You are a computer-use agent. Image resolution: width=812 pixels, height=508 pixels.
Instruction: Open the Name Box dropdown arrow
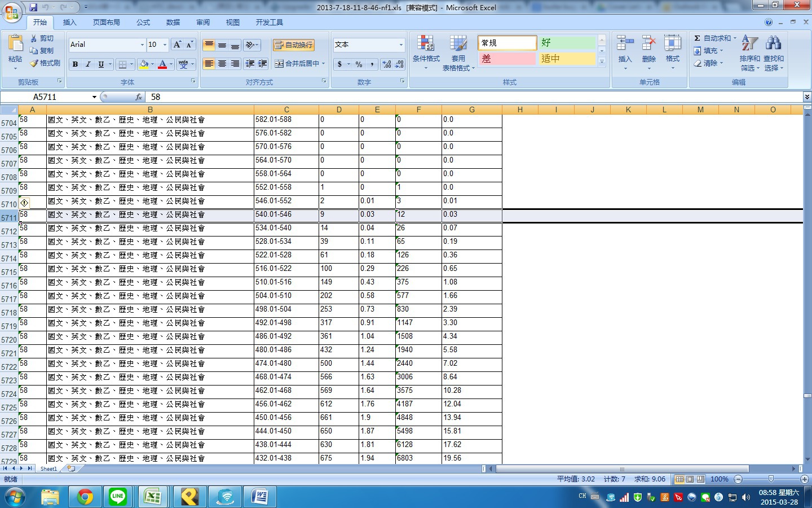[x=94, y=97]
